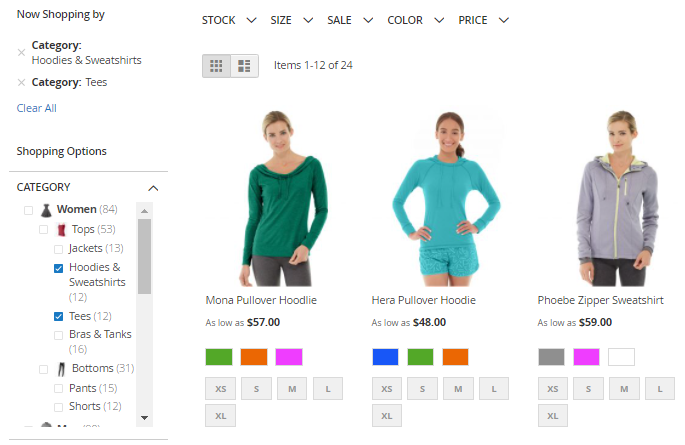Open the COLOR filter dropdown
The image size is (685, 445).
tap(415, 20)
